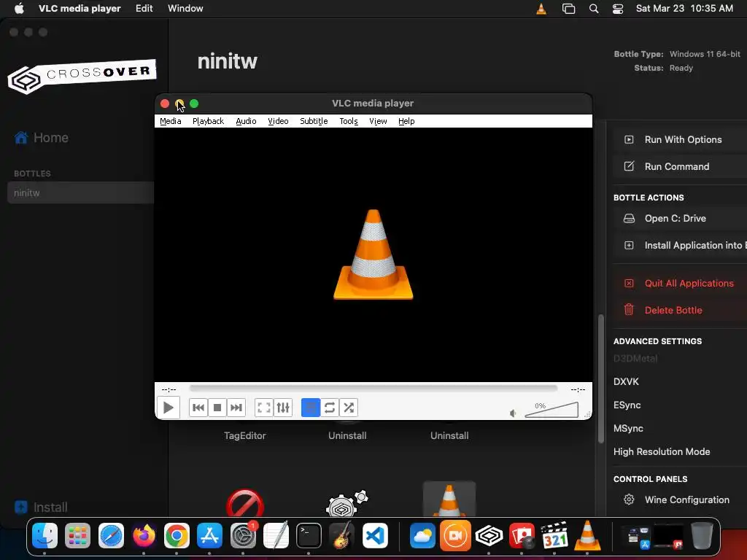Open Spotlight search in menu bar

594,9
